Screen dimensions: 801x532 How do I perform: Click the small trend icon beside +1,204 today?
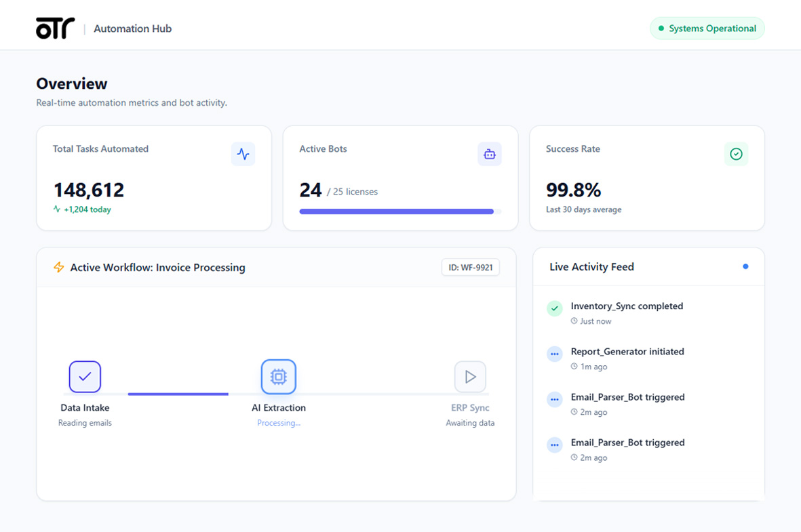click(57, 209)
